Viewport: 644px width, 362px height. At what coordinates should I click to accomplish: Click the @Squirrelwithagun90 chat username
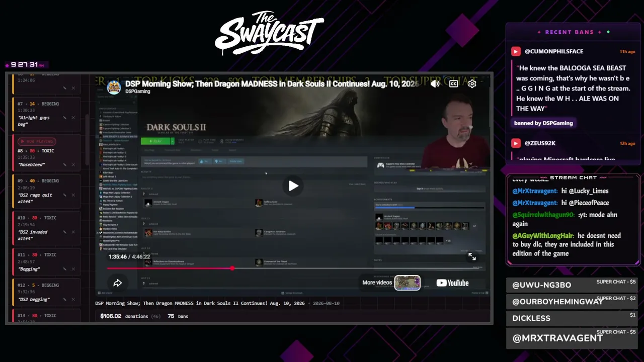543,215
